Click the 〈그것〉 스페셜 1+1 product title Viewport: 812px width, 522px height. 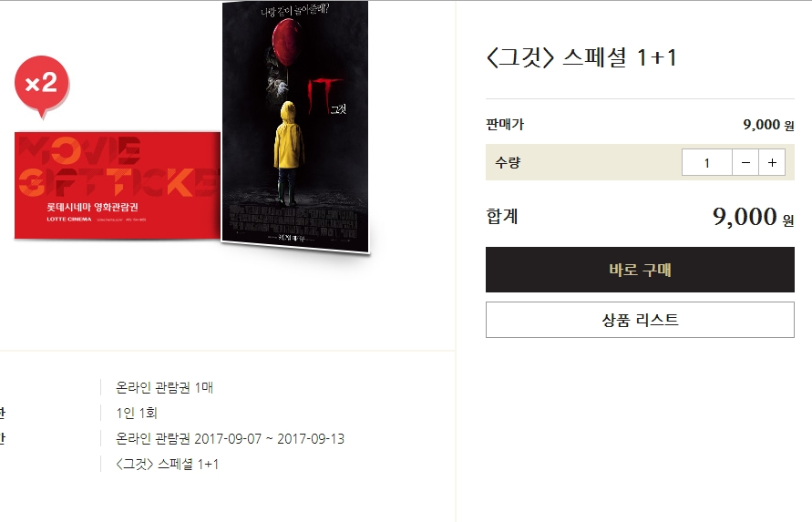click(x=581, y=57)
